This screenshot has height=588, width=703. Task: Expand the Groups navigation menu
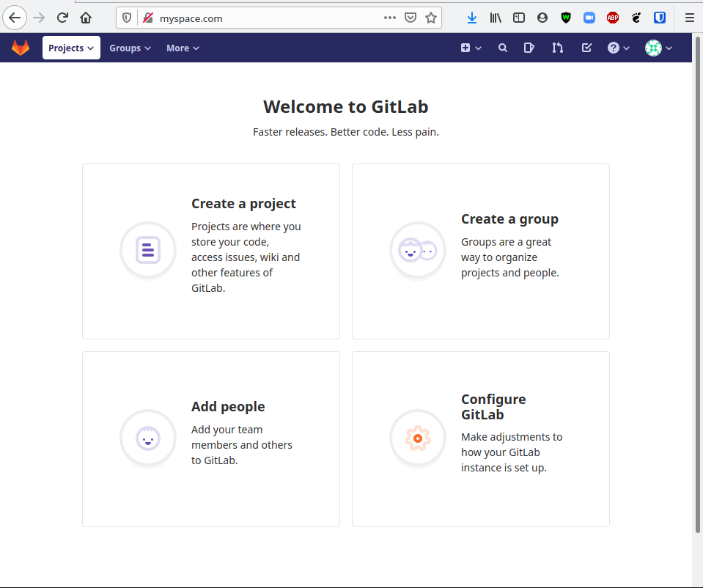(130, 48)
